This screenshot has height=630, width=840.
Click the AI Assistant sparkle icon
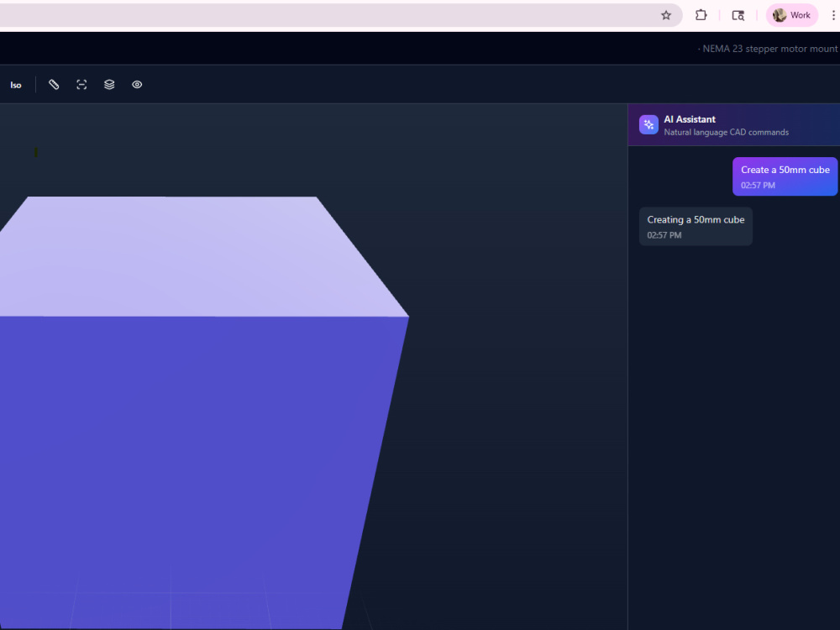point(648,125)
